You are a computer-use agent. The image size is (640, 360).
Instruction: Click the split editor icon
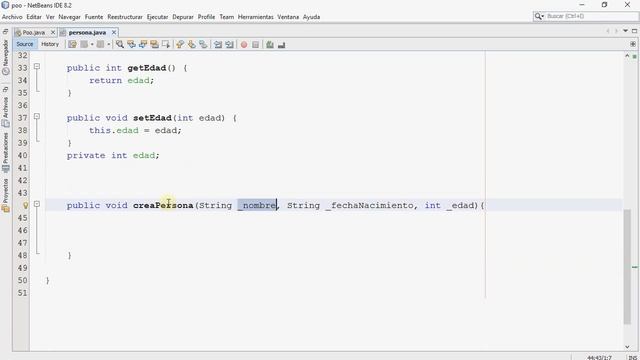[633, 44]
